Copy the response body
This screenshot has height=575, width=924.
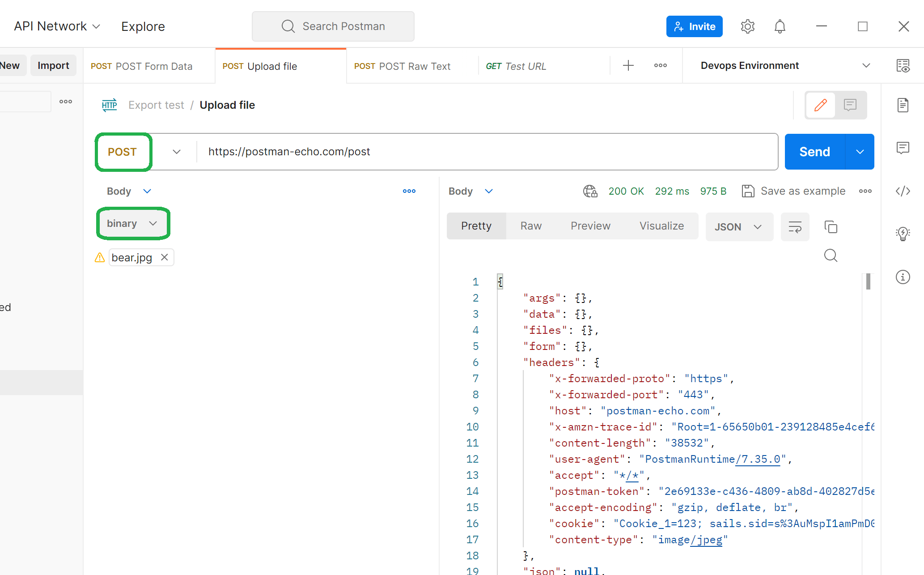(x=831, y=227)
